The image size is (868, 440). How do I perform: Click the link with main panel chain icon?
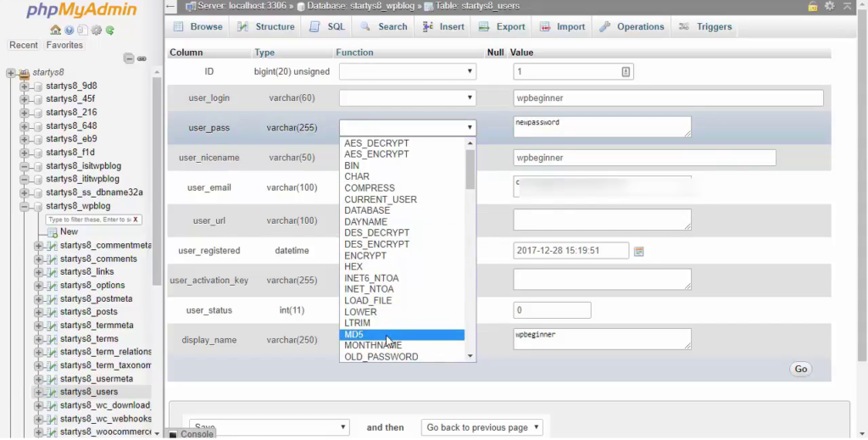(x=142, y=58)
